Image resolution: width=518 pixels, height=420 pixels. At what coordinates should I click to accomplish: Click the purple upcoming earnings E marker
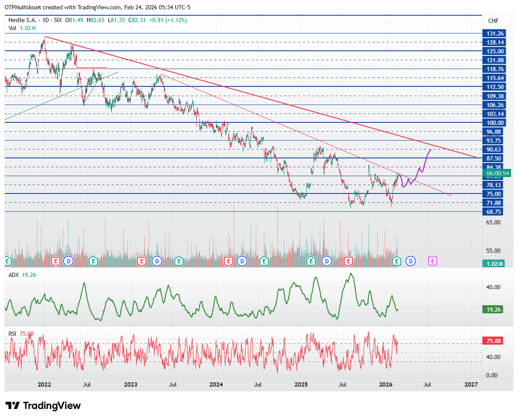coord(432,261)
